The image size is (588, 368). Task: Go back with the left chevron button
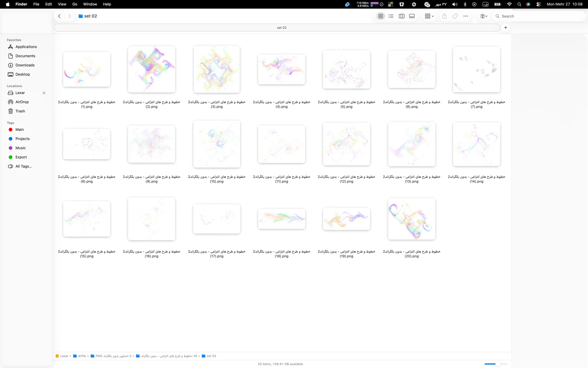click(x=59, y=16)
